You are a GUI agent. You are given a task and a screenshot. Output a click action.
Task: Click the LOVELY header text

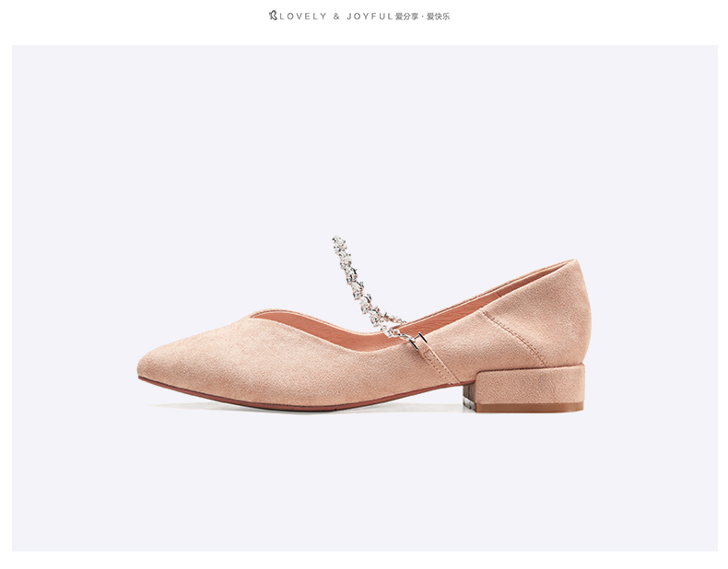(303, 17)
